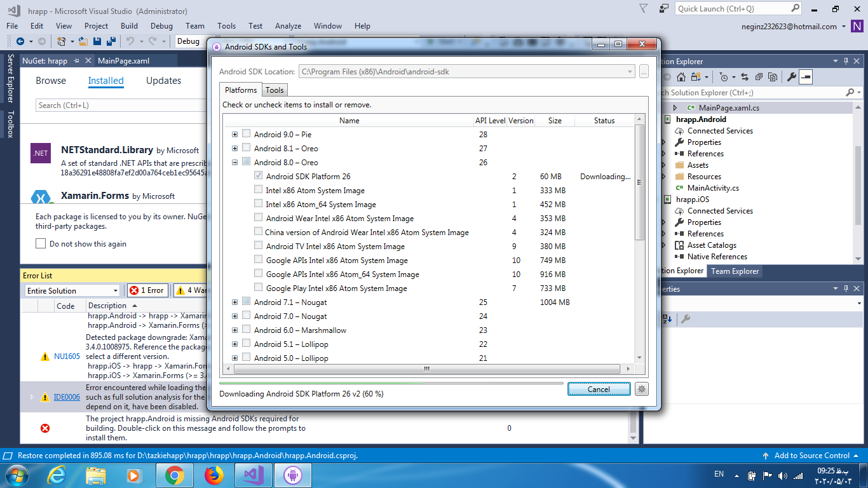Click the Save toolbar icon
This screenshot has width=868, height=488.
pyautogui.click(x=98, y=41)
